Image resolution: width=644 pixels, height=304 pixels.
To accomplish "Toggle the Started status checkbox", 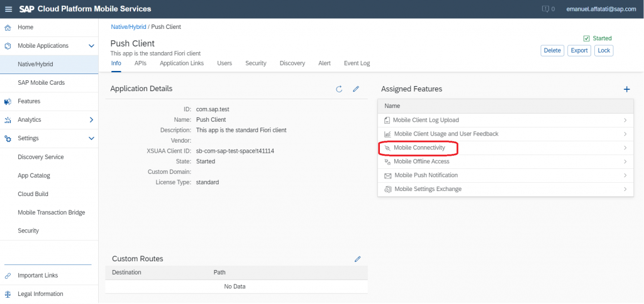I will [587, 38].
